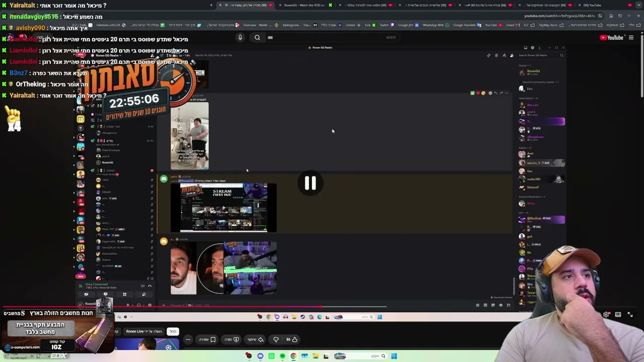
Task: Select the הכול filter chip
Action: 173,331
